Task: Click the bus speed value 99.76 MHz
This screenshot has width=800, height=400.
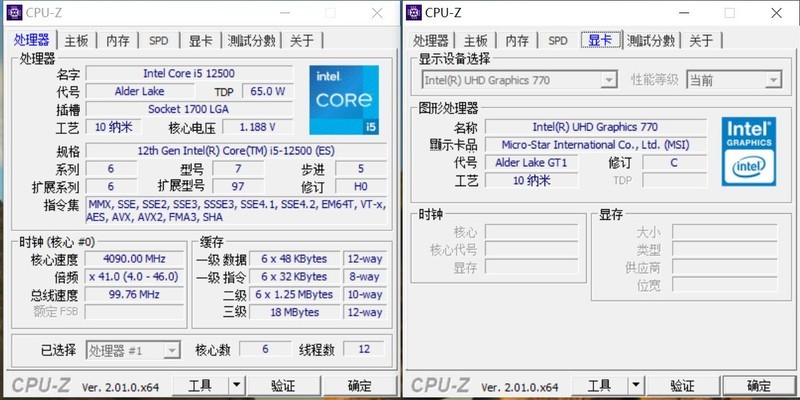Action: [x=134, y=294]
